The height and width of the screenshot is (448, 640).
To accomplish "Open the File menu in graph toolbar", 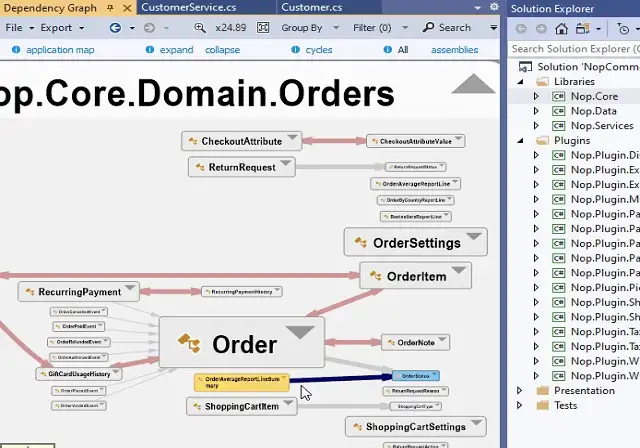I will [x=18, y=28].
